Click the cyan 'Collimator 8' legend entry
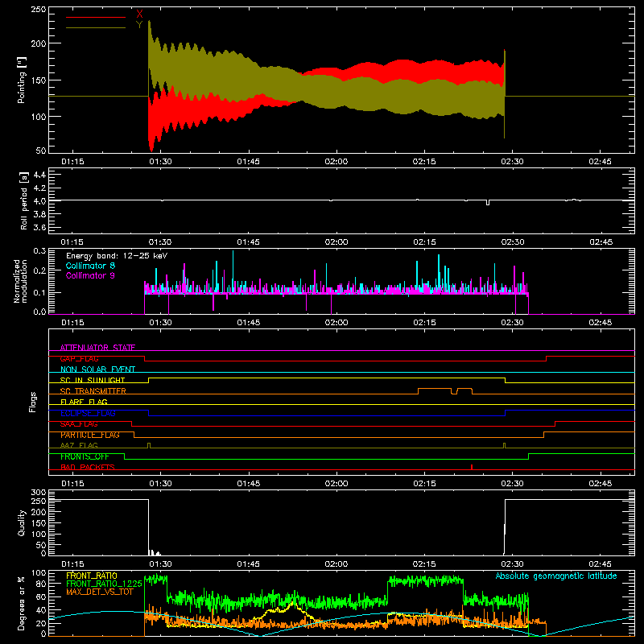This screenshot has height=644, width=644. click(x=90, y=266)
